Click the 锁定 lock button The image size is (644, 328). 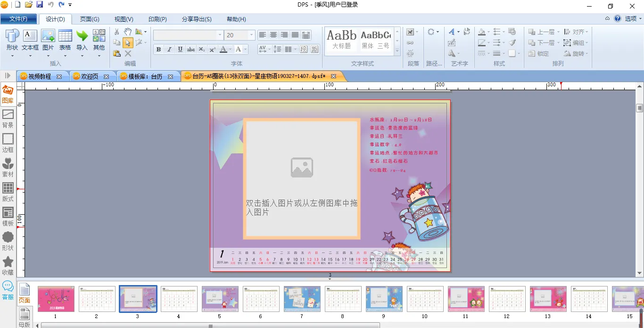pos(539,54)
